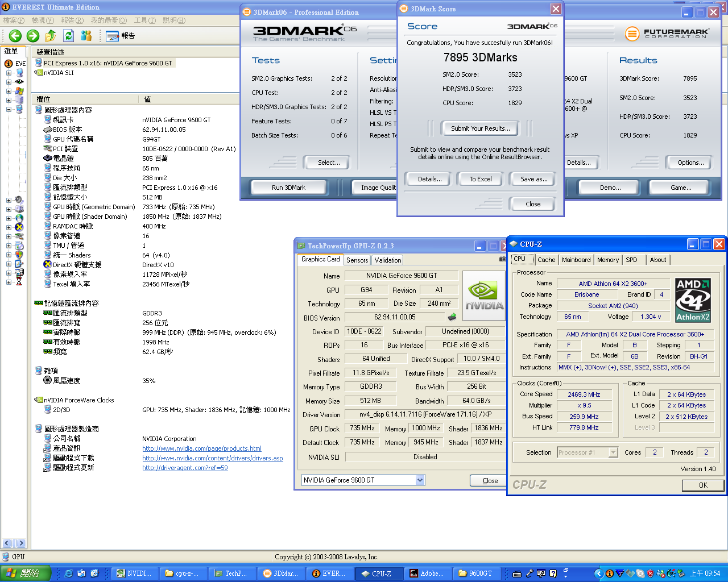Click the clock in system tray
Image resolution: width=728 pixels, height=582 pixels.
pyautogui.click(x=705, y=573)
